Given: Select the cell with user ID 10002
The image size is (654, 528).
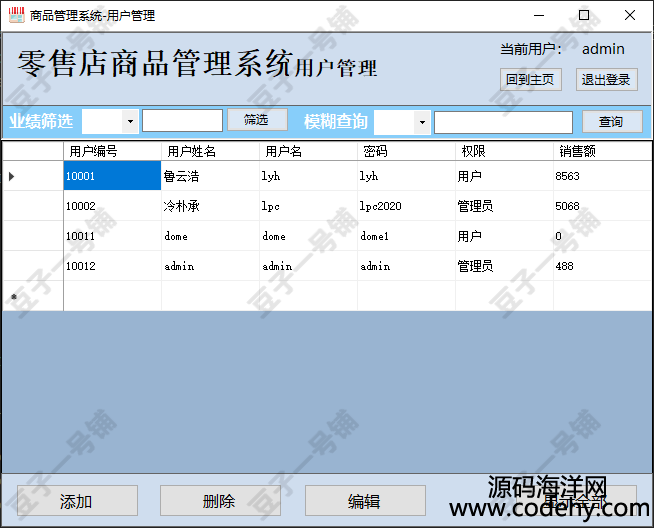Looking at the screenshot, I should click(112, 206).
